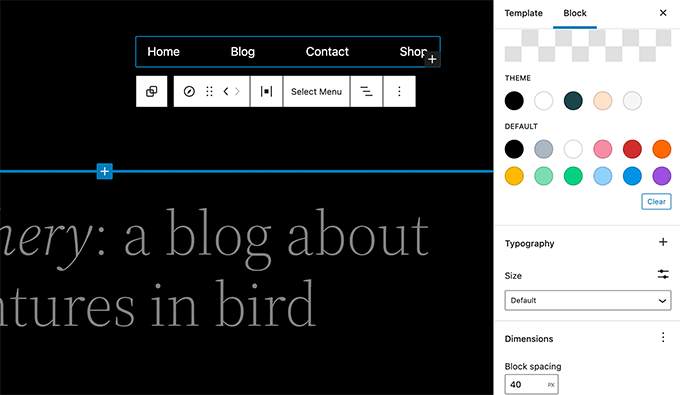Viewport: 680px width, 395px height.
Task: Click the blue inserter plus button
Action: [105, 171]
